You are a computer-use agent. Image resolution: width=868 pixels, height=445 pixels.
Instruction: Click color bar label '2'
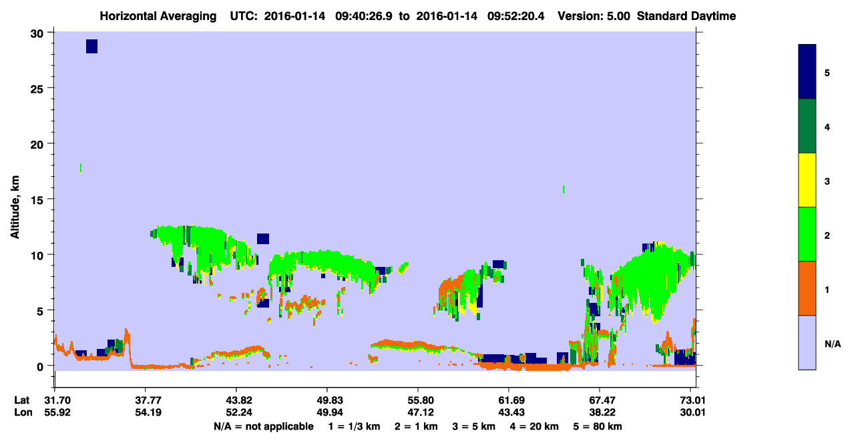click(827, 235)
